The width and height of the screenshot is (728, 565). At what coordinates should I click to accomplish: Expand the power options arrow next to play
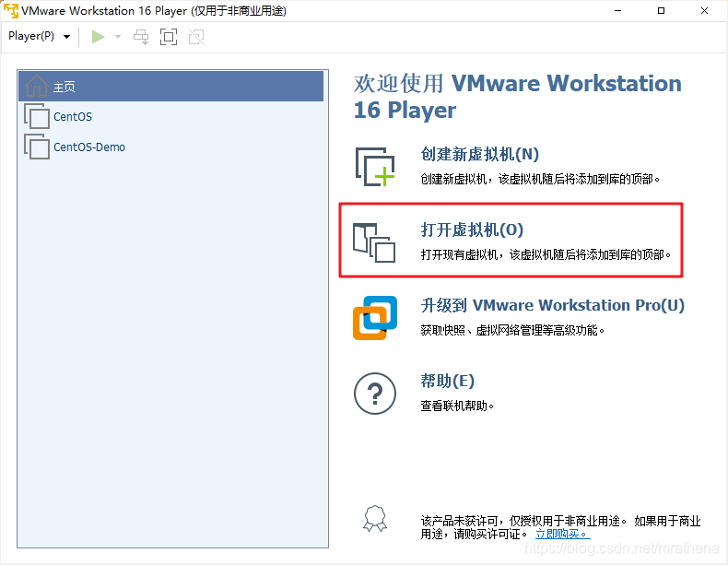[118, 37]
